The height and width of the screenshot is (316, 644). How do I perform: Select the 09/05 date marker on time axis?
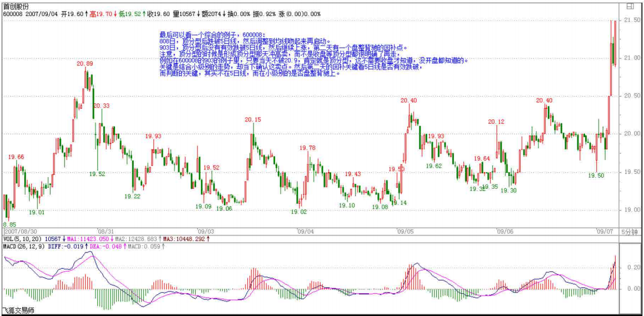pyautogui.click(x=405, y=230)
